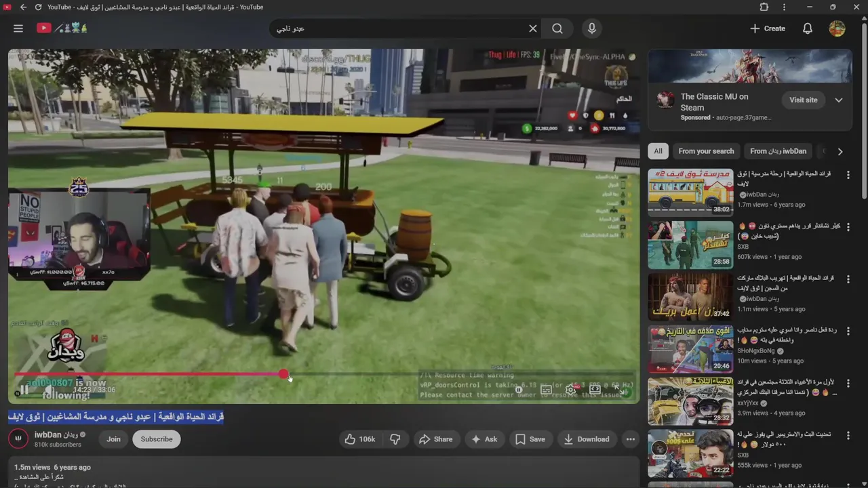Open options menu for the 1.7m views video
The width and height of the screenshot is (868, 488).
coord(848,175)
